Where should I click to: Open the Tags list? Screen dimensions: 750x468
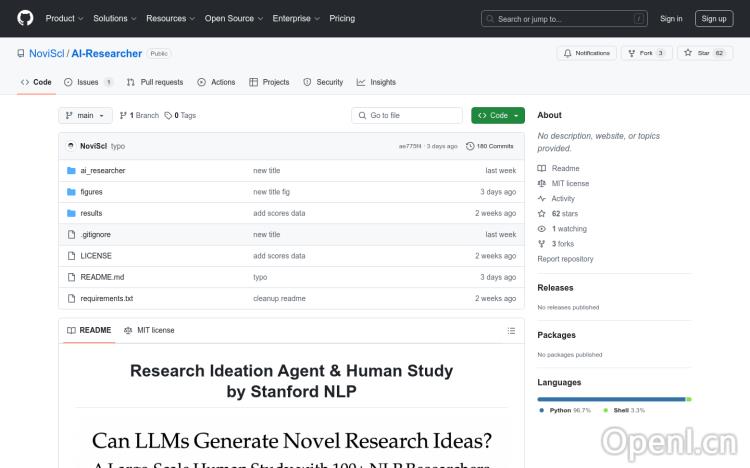click(181, 116)
